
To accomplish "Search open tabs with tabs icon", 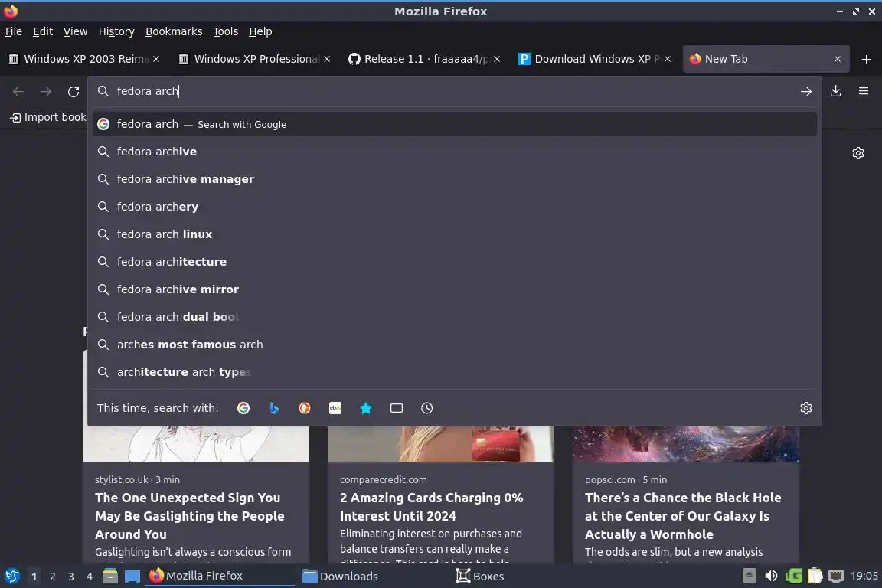I will tap(397, 408).
